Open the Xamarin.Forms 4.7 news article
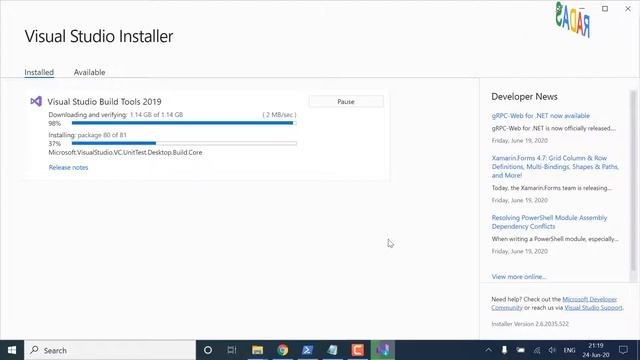Image resolution: width=640 pixels, height=360 pixels. pyautogui.click(x=555, y=167)
